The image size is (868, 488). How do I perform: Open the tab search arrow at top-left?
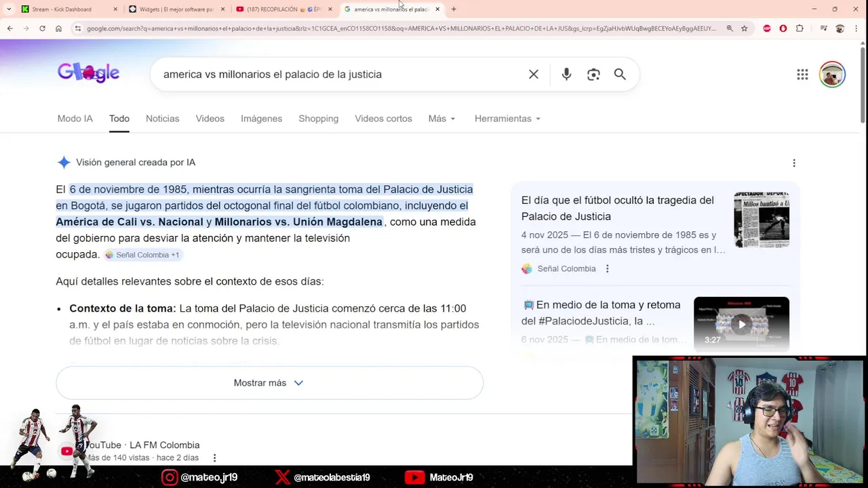click(8, 9)
